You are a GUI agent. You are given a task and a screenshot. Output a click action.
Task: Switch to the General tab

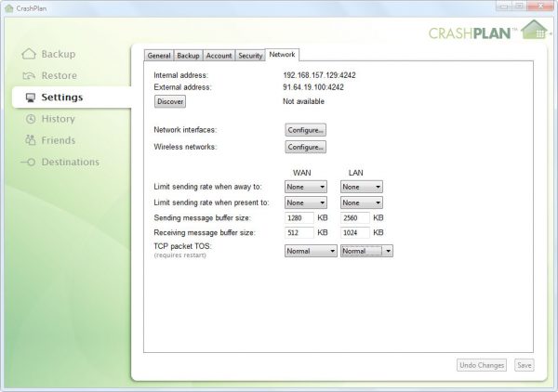pyautogui.click(x=159, y=56)
